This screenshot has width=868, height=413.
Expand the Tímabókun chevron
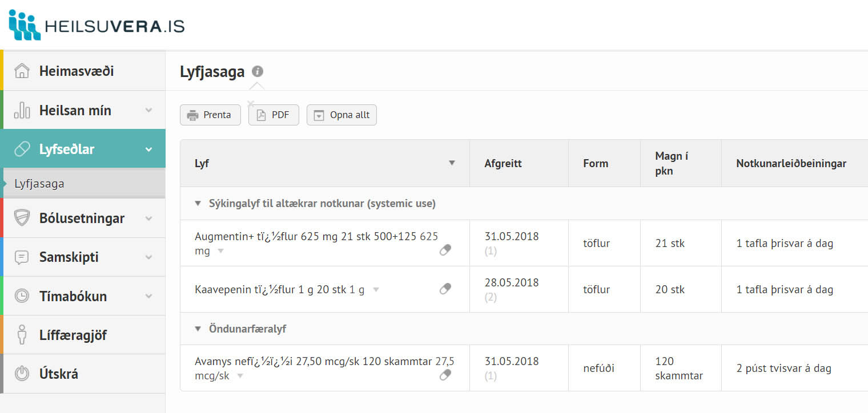point(149,296)
